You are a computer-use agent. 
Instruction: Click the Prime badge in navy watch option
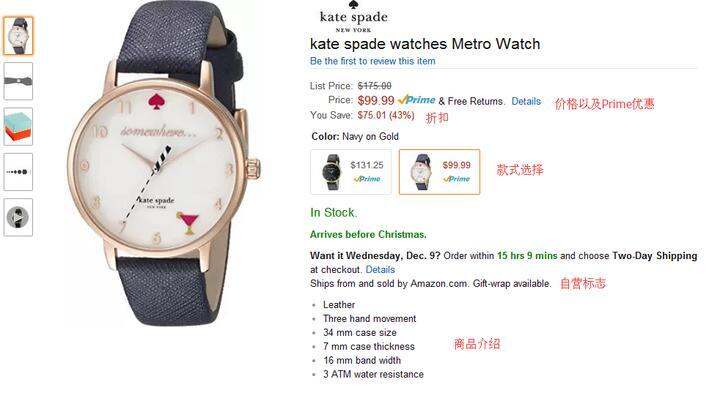[x=456, y=179]
